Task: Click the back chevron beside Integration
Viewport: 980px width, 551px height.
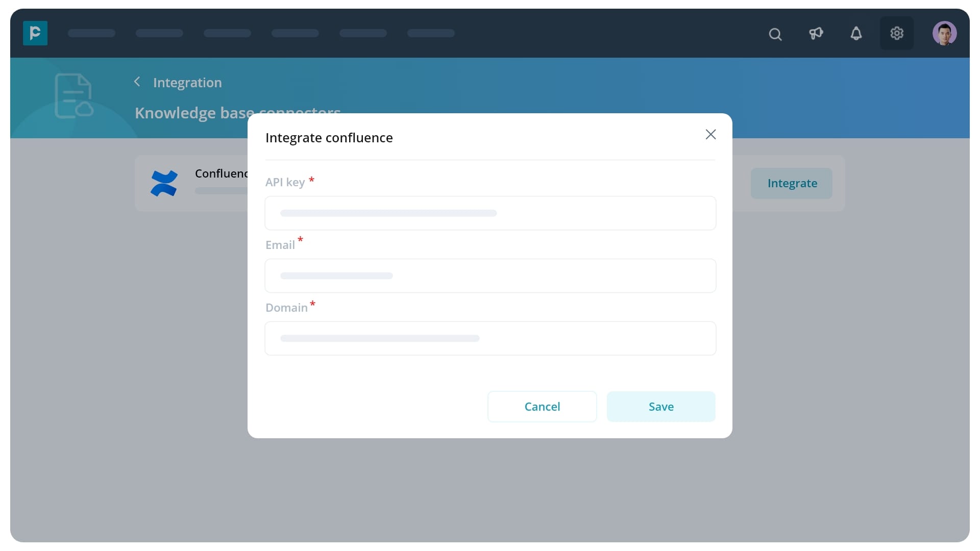Action: click(137, 82)
